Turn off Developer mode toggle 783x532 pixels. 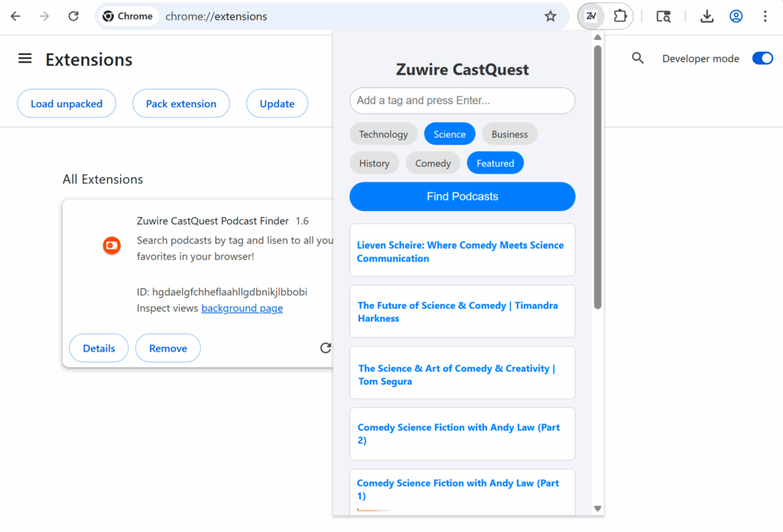762,58
